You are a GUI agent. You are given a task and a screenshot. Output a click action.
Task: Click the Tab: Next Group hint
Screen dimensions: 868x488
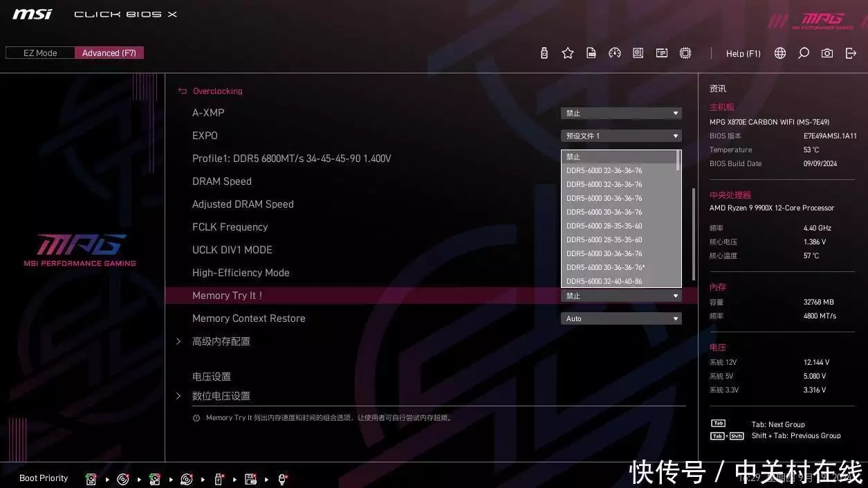click(778, 424)
